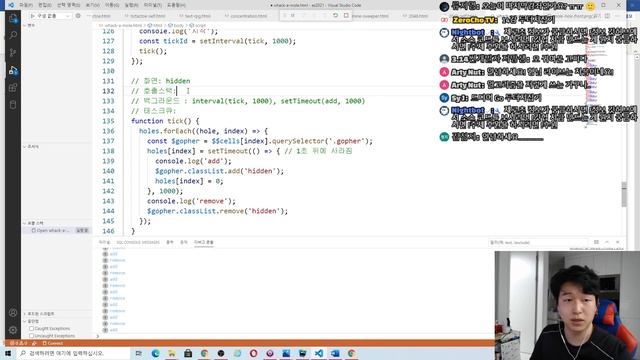Clear the debug console with the panel icon
Viewport: 640px width, 360px height.
point(596,242)
